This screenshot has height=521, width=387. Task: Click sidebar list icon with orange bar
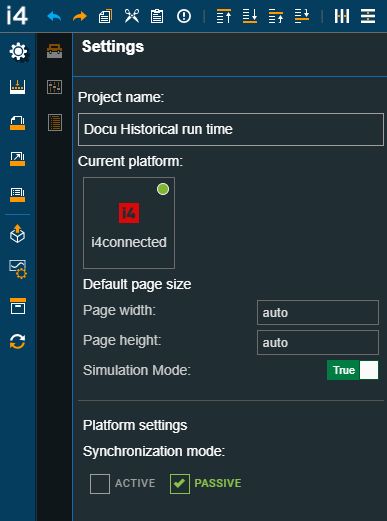(x=17, y=195)
